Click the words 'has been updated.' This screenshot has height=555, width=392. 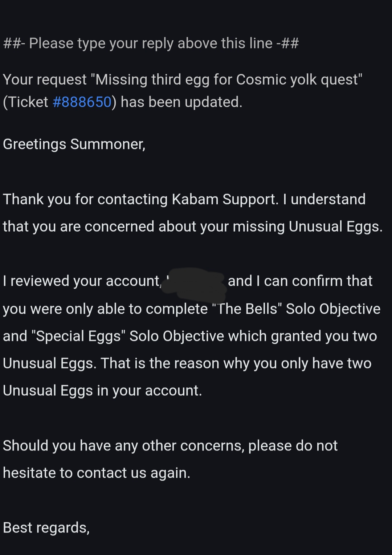click(x=181, y=102)
